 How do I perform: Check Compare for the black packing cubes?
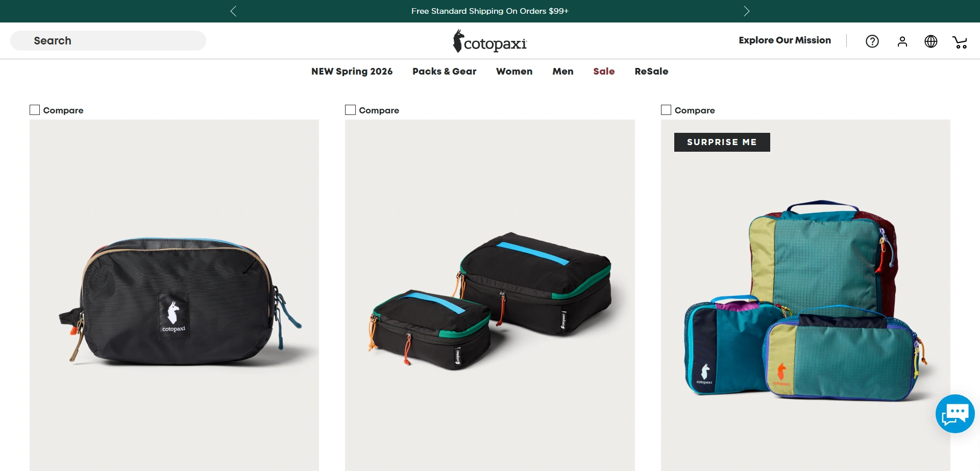[350, 110]
